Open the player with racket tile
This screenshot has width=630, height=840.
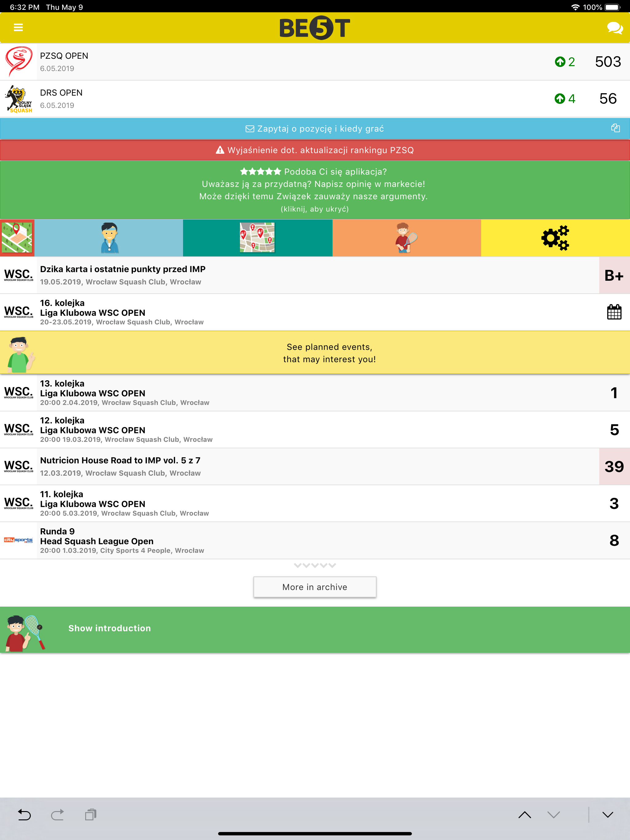click(407, 238)
